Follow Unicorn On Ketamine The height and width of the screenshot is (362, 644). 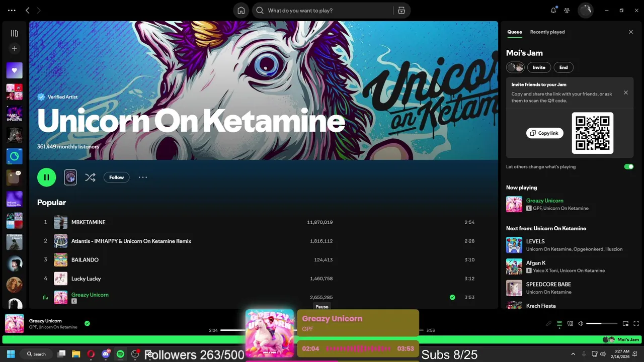116,177
